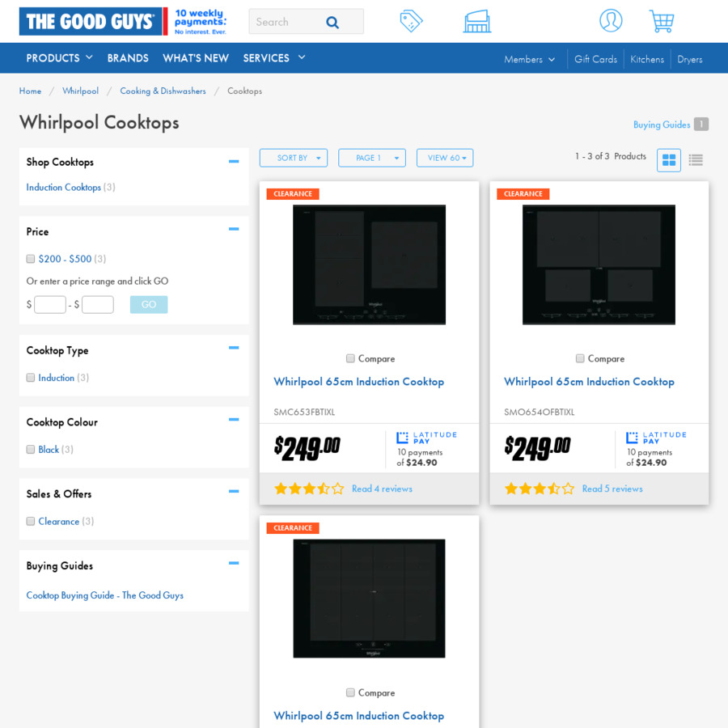The height and width of the screenshot is (728, 728).
Task: Click Latitude Pay logo on SMO654OFBTIXL
Action: pyautogui.click(x=655, y=438)
